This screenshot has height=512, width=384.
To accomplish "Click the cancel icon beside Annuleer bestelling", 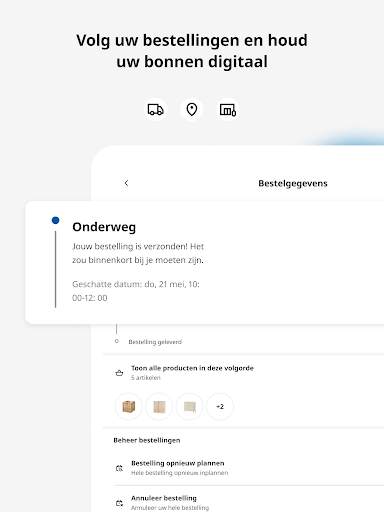I will (x=119, y=503).
